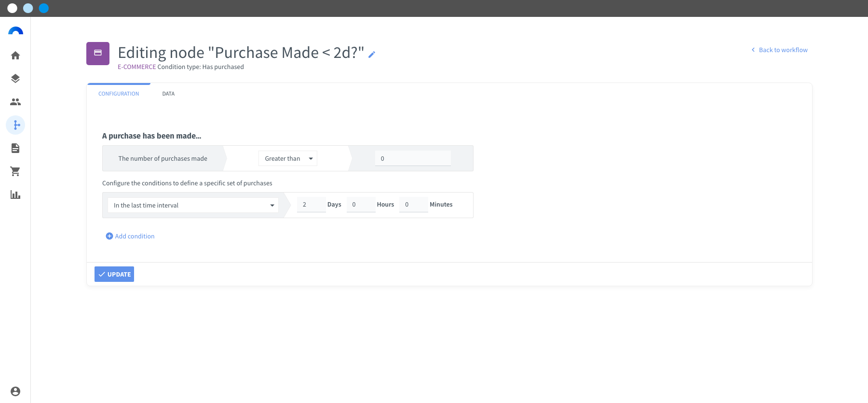868x403 pixels.
Task: Click the white window control dot
Action: pyautogui.click(x=13, y=8)
